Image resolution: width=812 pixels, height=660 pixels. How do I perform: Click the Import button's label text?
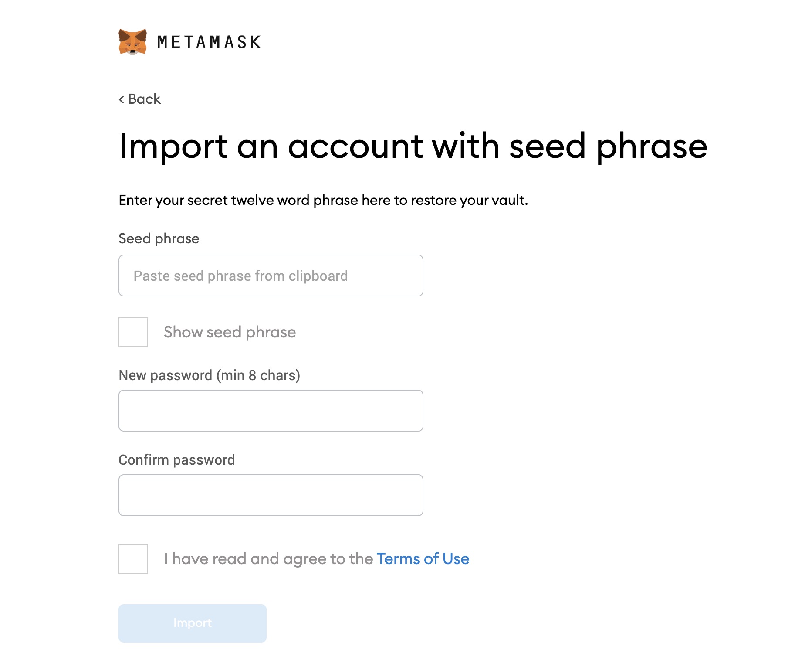[193, 623]
